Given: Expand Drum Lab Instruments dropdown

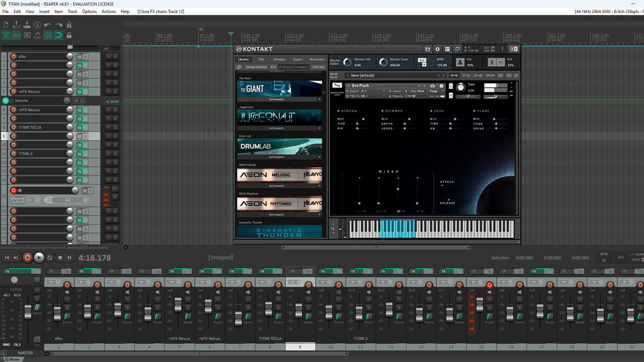Looking at the screenshot, I should [319, 157].
